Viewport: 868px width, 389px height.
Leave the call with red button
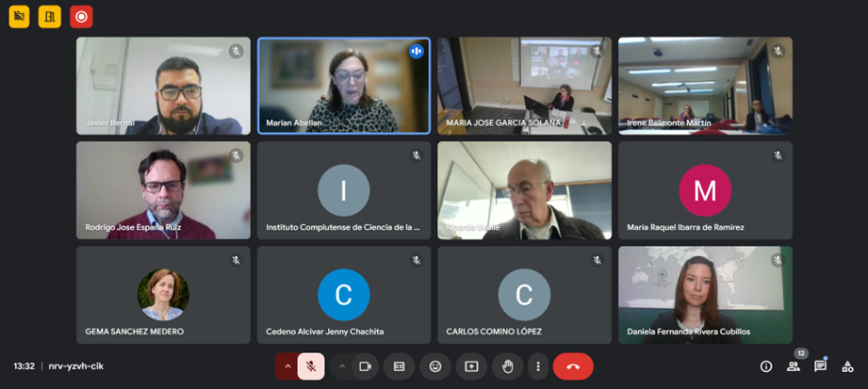(x=573, y=366)
